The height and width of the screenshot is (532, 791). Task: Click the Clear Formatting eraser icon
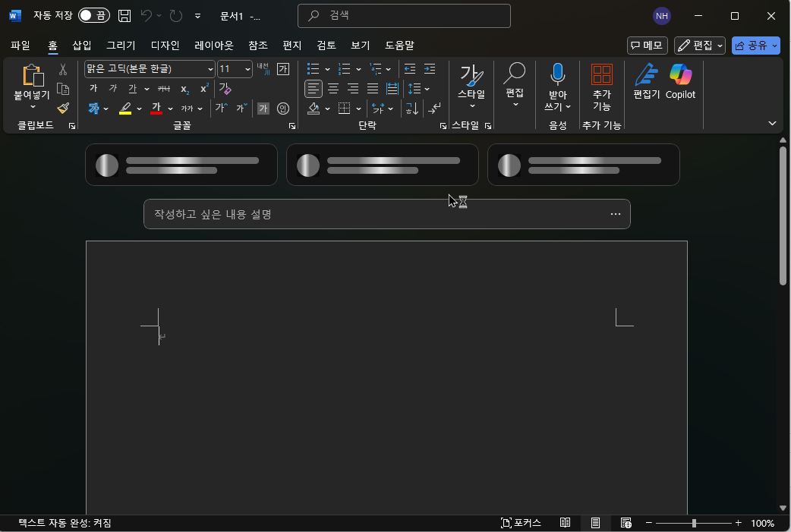pos(225,89)
